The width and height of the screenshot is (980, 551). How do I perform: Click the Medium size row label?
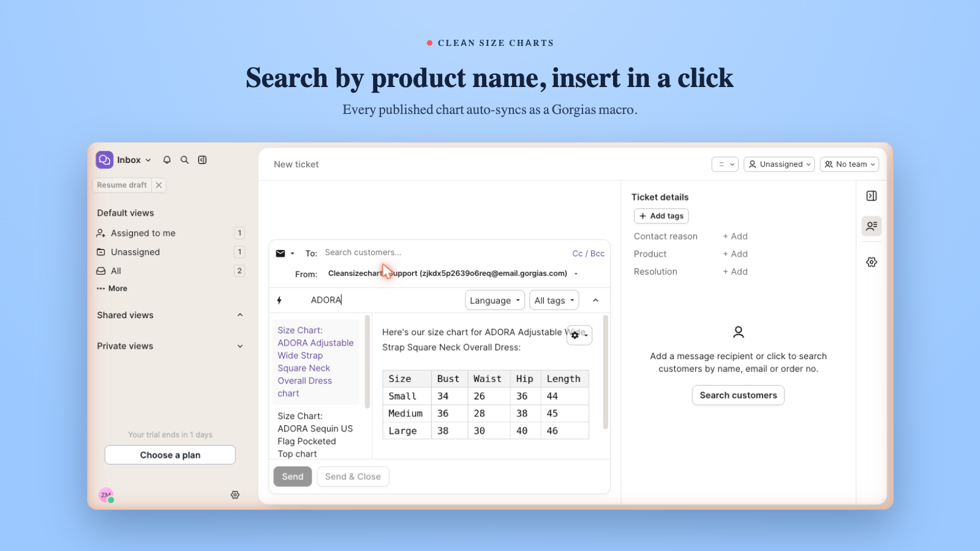tap(405, 414)
